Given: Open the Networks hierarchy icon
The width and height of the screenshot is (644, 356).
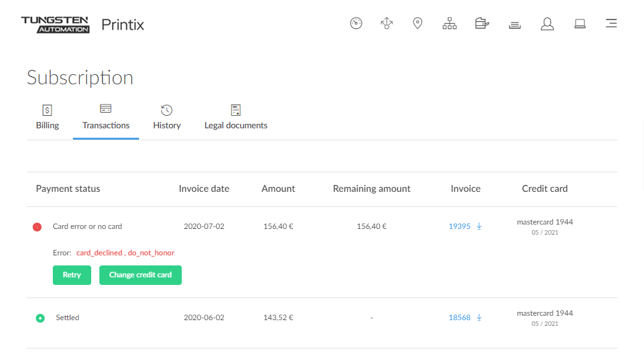Looking at the screenshot, I should click(x=450, y=24).
